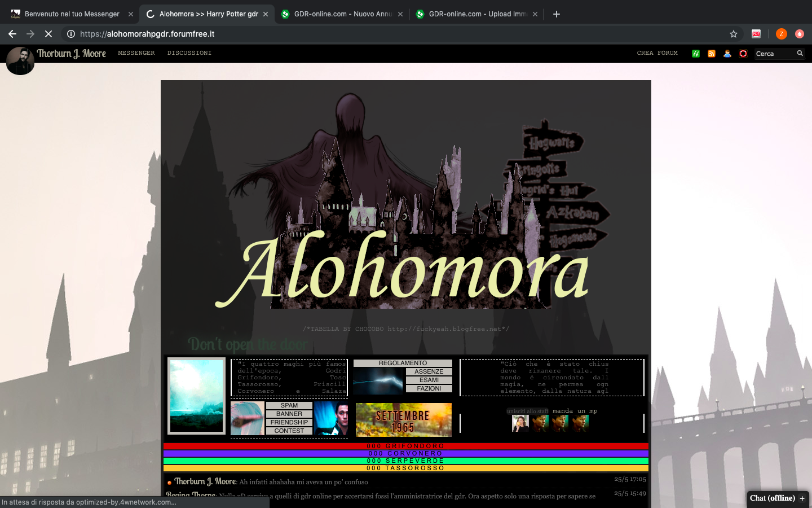Open the MESSENGER menu item
812x508 pixels.
[136, 53]
